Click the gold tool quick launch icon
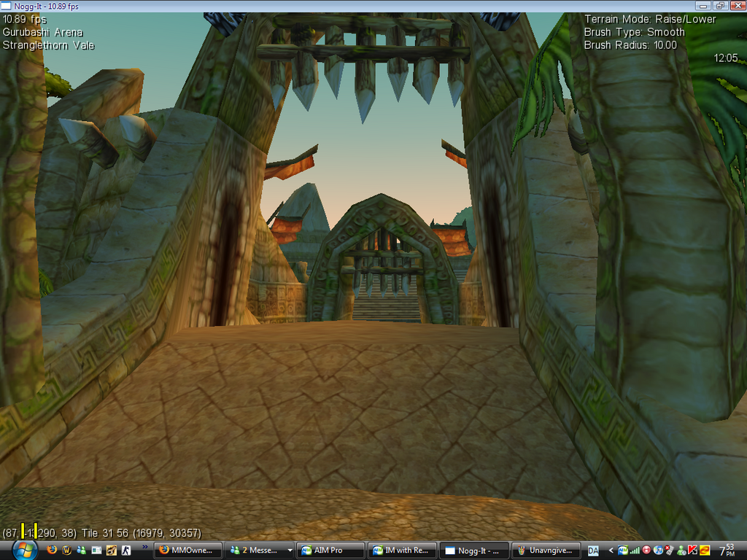The width and height of the screenshot is (747, 560). click(x=112, y=550)
